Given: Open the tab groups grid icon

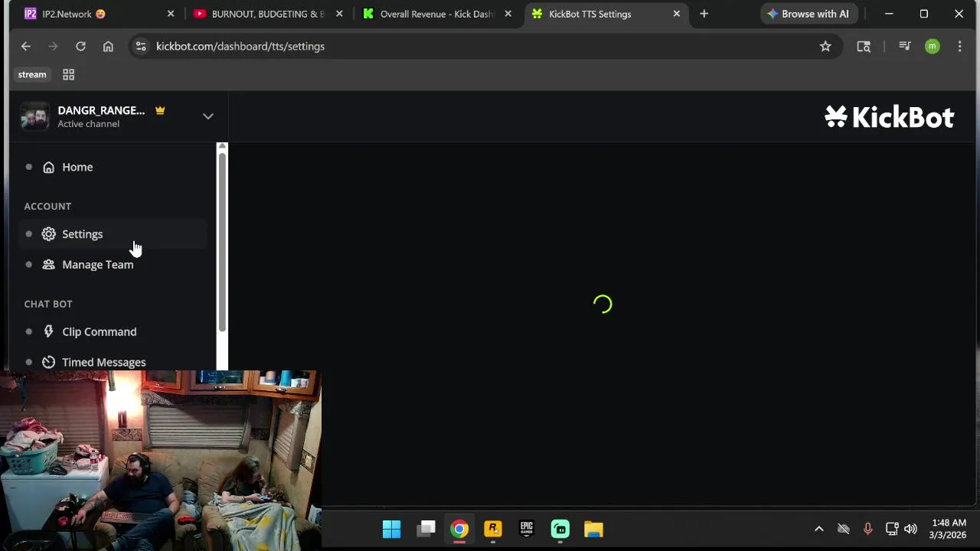Looking at the screenshot, I should pyautogui.click(x=68, y=74).
